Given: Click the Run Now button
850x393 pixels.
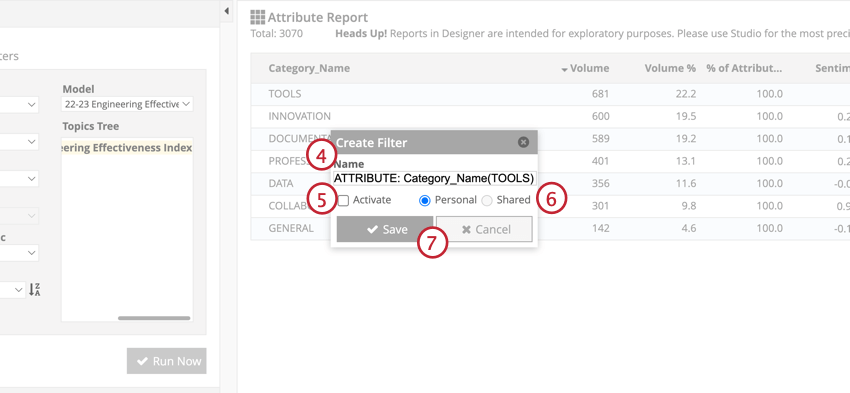Looking at the screenshot, I should pos(167,361).
